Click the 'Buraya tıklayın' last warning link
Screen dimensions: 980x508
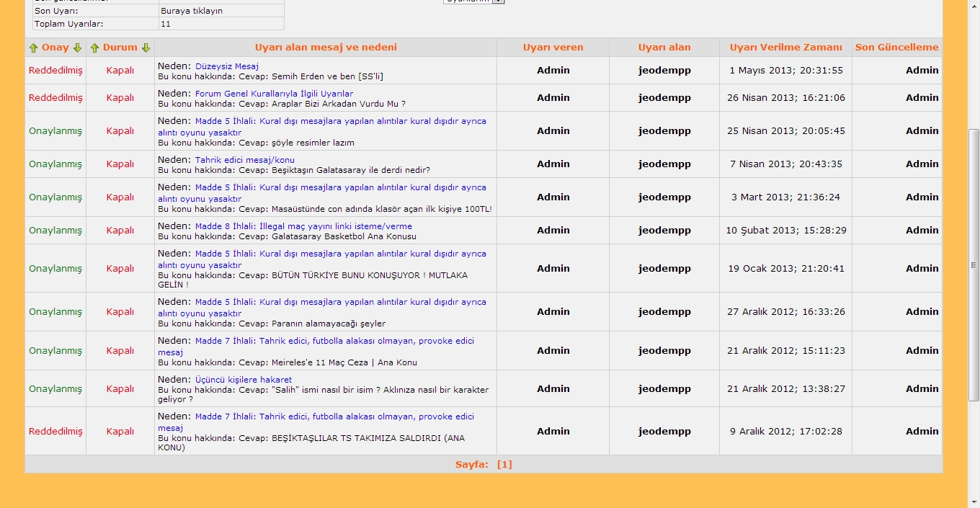click(x=192, y=12)
